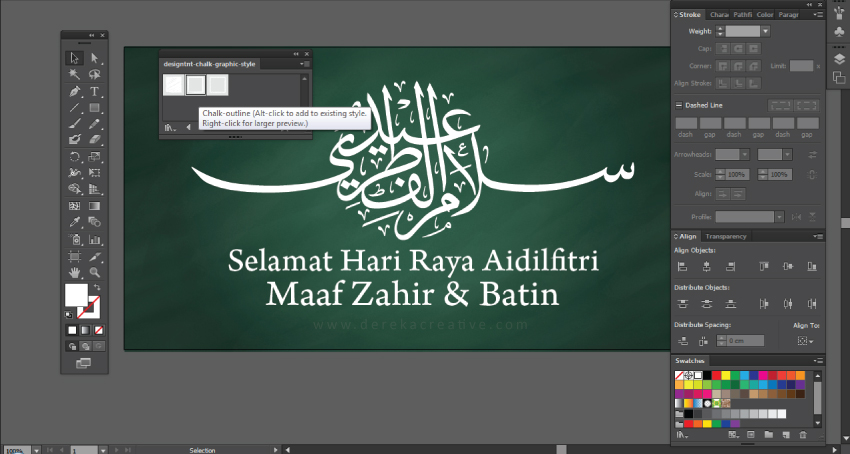The image size is (850, 454).
Task: Select the Type tool
Action: click(x=95, y=91)
